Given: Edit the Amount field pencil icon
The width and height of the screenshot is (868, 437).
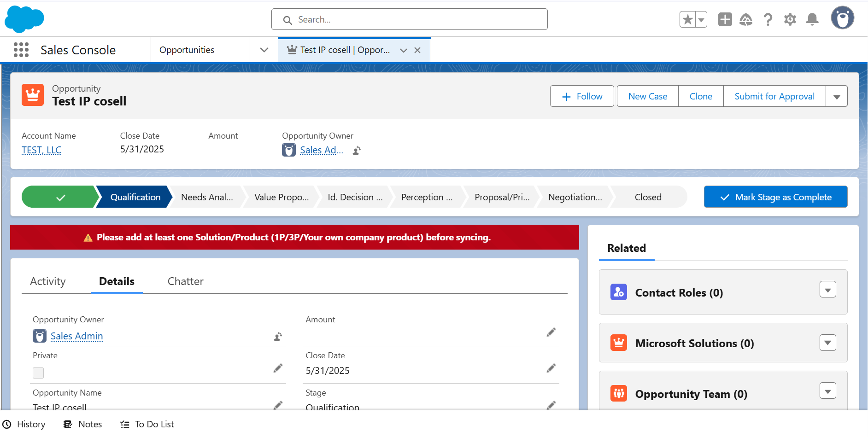Looking at the screenshot, I should click(x=551, y=332).
